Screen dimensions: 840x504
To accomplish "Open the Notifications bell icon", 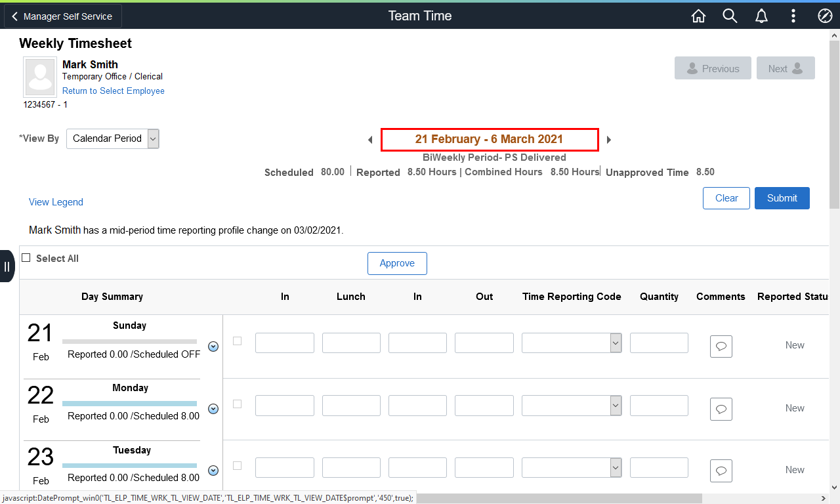I will 761,16.
